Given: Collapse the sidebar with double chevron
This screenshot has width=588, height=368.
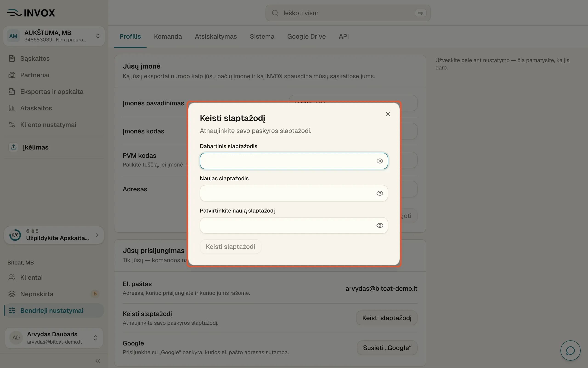Looking at the screenshot, I should point(98,361).
